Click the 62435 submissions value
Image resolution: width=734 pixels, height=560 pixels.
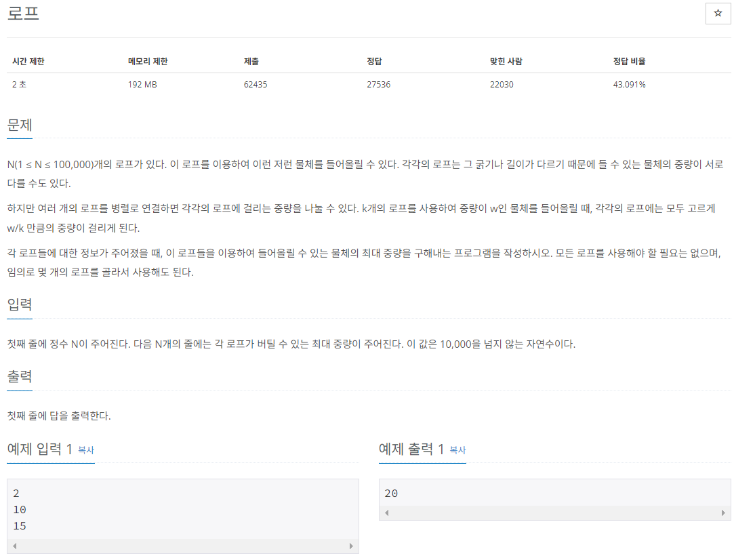256,84
